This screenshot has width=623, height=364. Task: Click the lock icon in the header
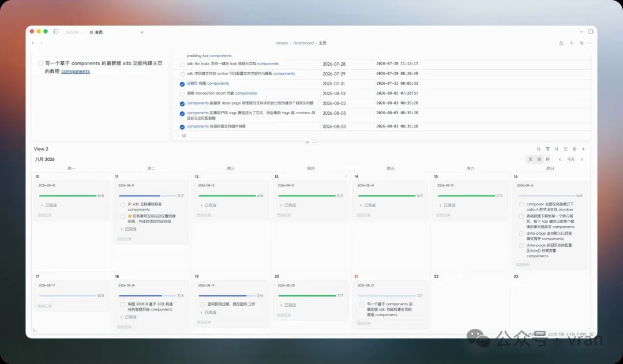(x=561, y=43)
